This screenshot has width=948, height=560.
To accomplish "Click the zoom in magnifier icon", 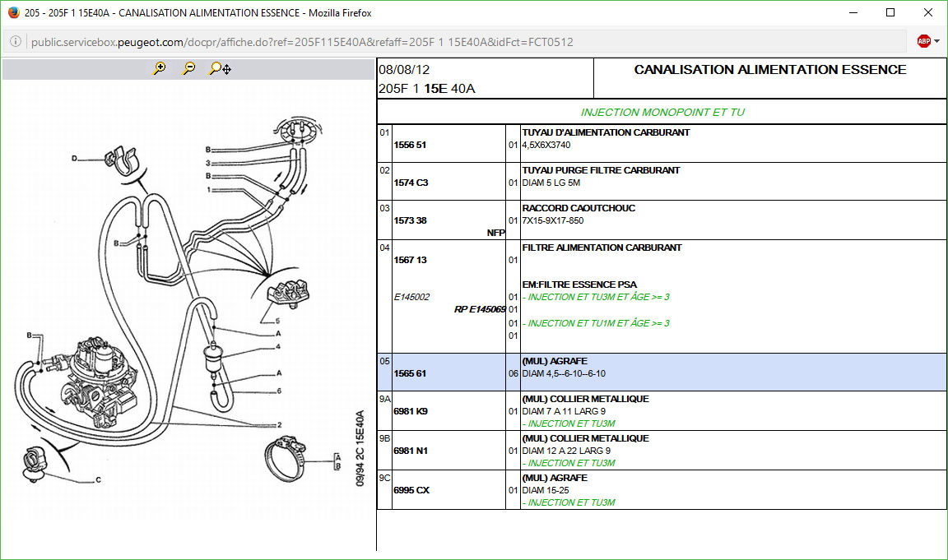I will pyautogui.click(x=159, y=69).
